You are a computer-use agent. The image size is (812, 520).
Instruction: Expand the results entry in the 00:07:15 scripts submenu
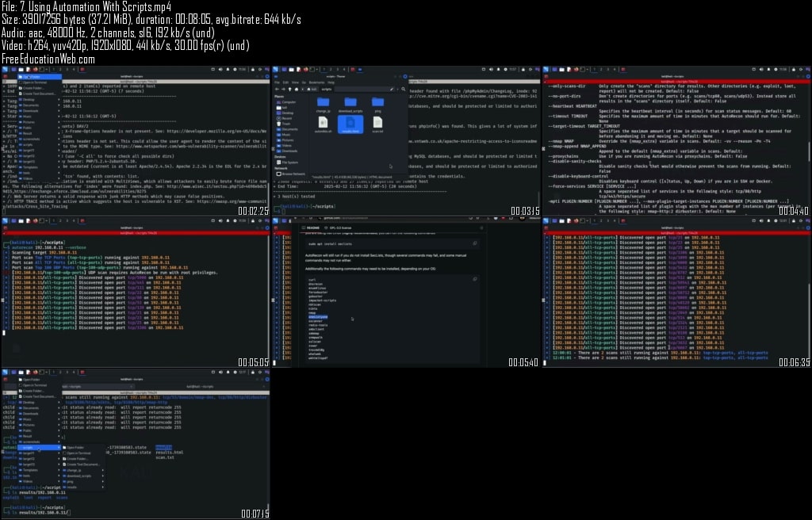click(82, 487)
